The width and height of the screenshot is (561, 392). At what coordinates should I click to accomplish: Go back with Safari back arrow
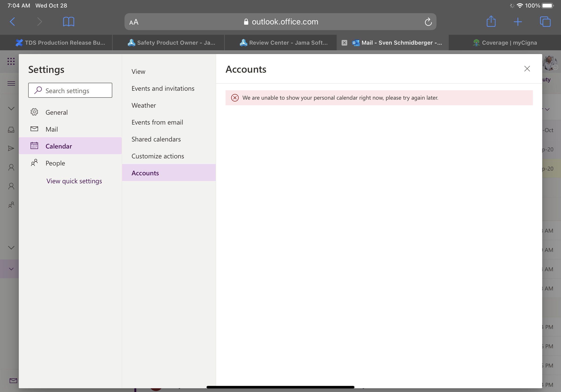(12, 22)
